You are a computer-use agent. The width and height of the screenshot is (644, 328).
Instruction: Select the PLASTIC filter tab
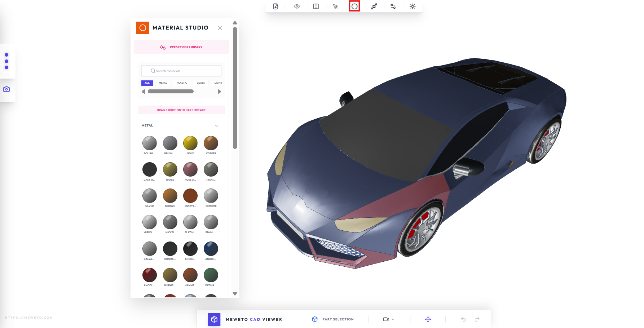pos(182,83)
